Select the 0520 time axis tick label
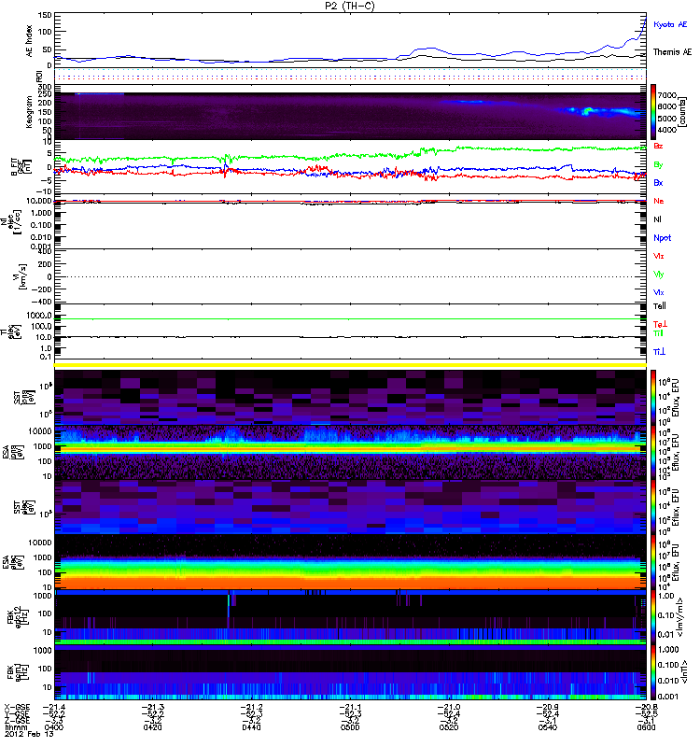 point(449,727)
